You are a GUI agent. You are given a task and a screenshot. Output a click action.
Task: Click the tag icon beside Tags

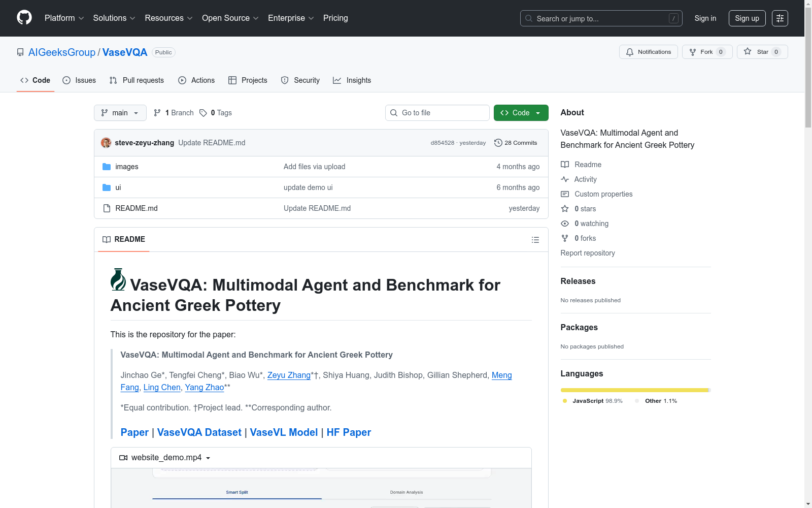(203, 113)
